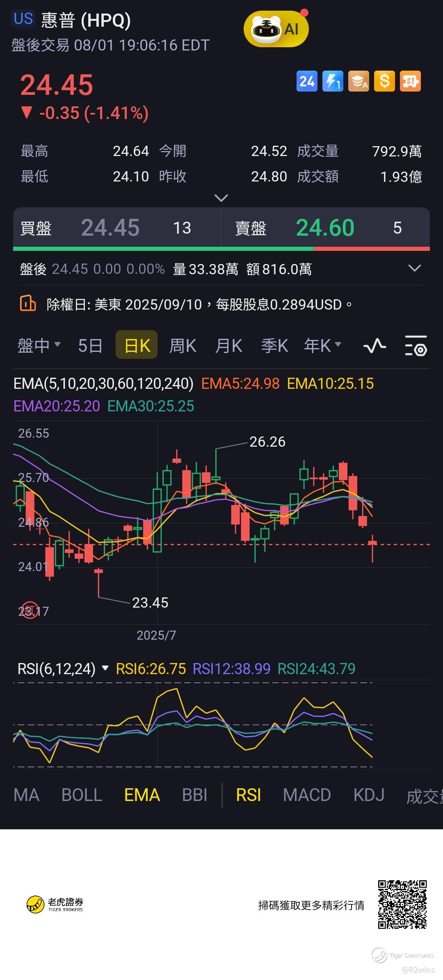Image resolution: width=443 pixels, height=980 pixels.
Task: Tap the yellow dollar-sign icon
Action: 384,81
